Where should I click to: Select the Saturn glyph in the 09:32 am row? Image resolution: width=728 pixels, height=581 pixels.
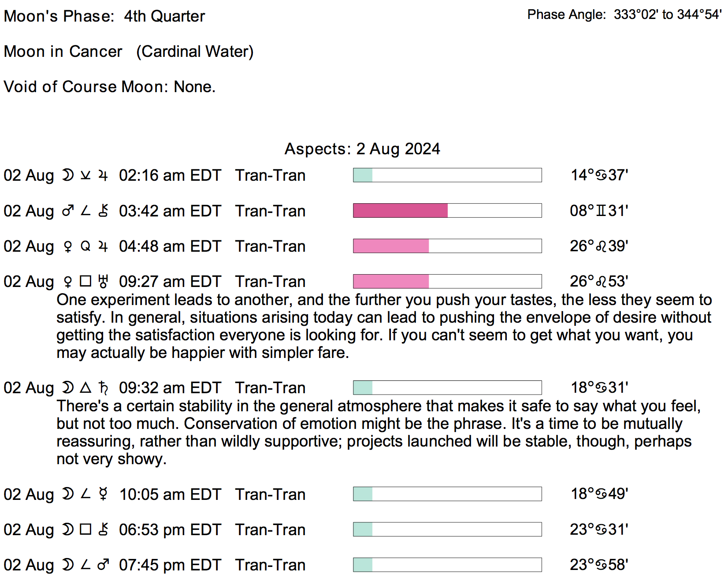103,387
